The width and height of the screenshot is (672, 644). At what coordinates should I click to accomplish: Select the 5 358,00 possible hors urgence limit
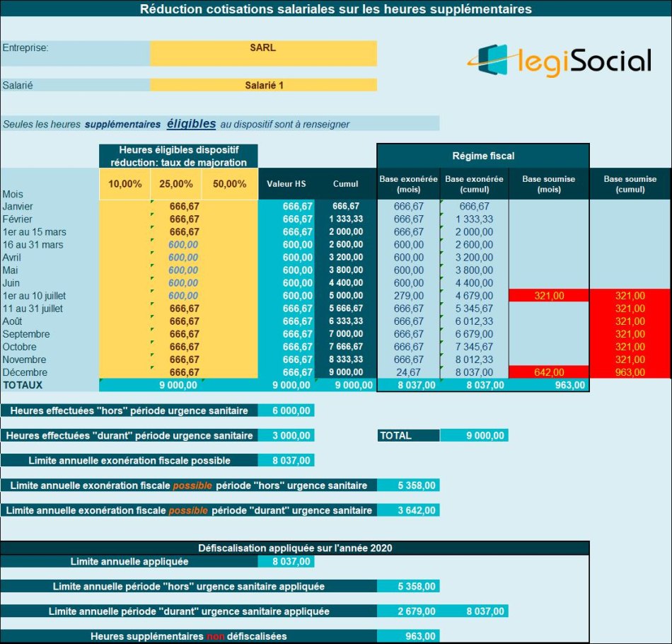[408, 485]
